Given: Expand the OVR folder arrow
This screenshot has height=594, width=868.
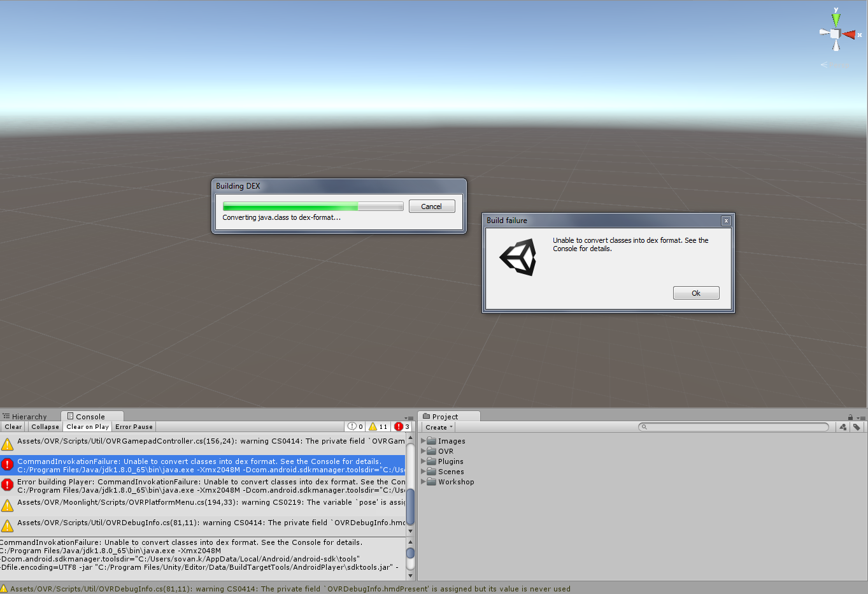Looking at the screenshot, I should 423,451.
